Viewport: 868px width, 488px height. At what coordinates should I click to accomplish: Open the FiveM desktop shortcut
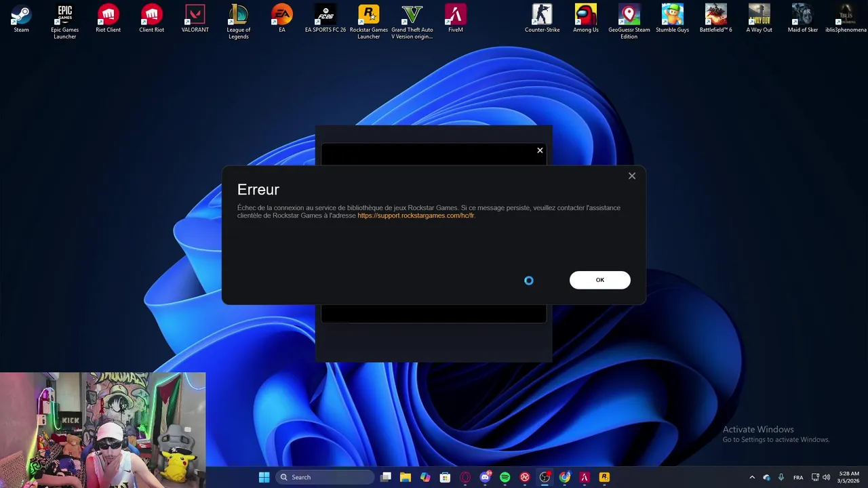point(455,19)
